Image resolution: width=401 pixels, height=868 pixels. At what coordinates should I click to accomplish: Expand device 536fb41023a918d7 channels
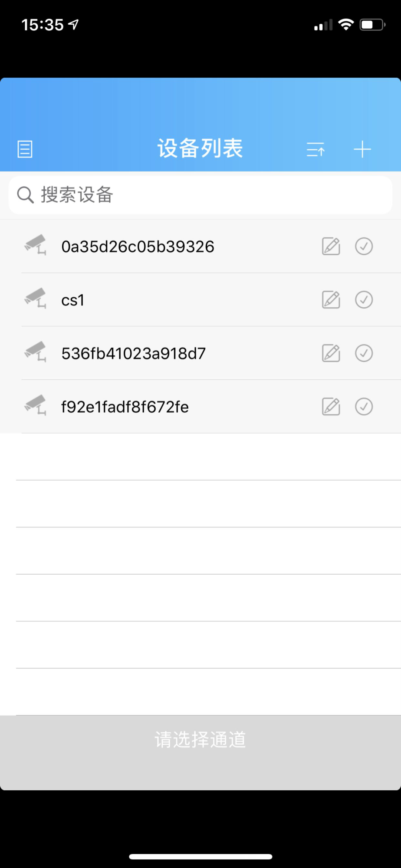coord(200,353)
